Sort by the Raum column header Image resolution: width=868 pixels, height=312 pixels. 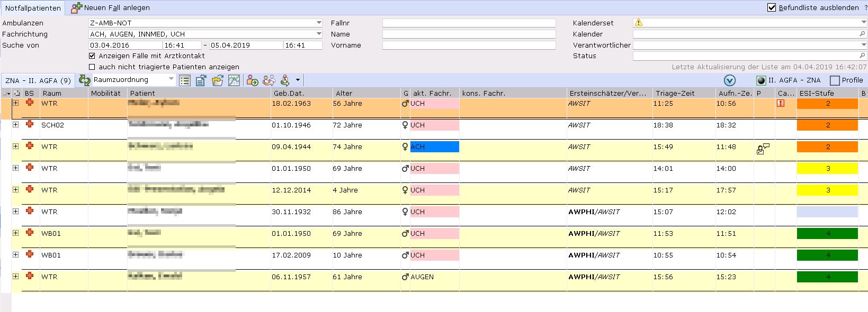click(64, 93)
